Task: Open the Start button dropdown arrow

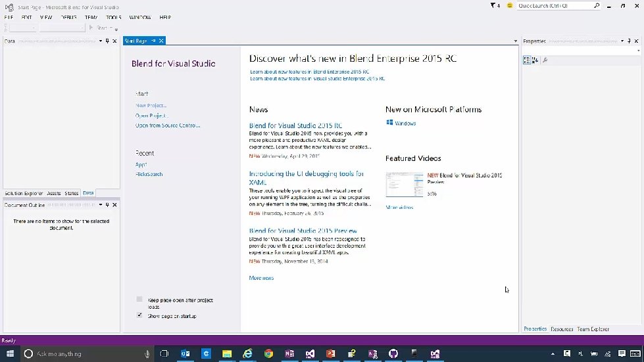Action: (111, 28)
